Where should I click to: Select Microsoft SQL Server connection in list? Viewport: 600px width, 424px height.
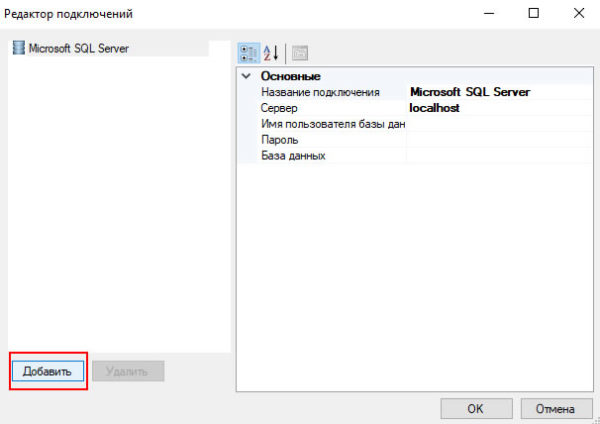coord(108,48)
